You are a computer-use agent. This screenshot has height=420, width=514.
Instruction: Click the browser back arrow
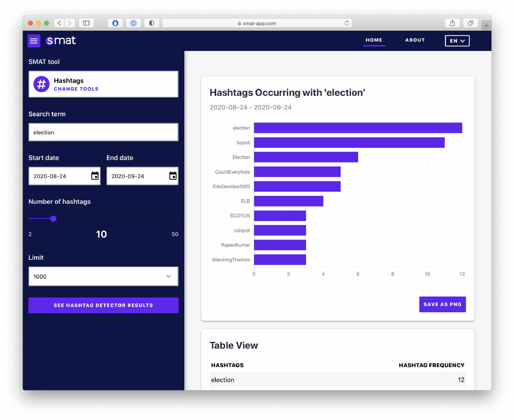point(59,23)
